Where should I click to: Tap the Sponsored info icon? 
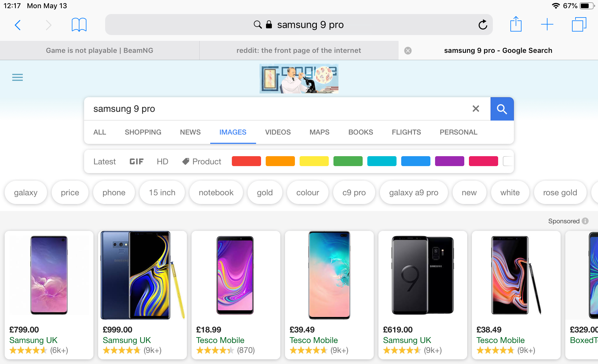tap(585, 221)
